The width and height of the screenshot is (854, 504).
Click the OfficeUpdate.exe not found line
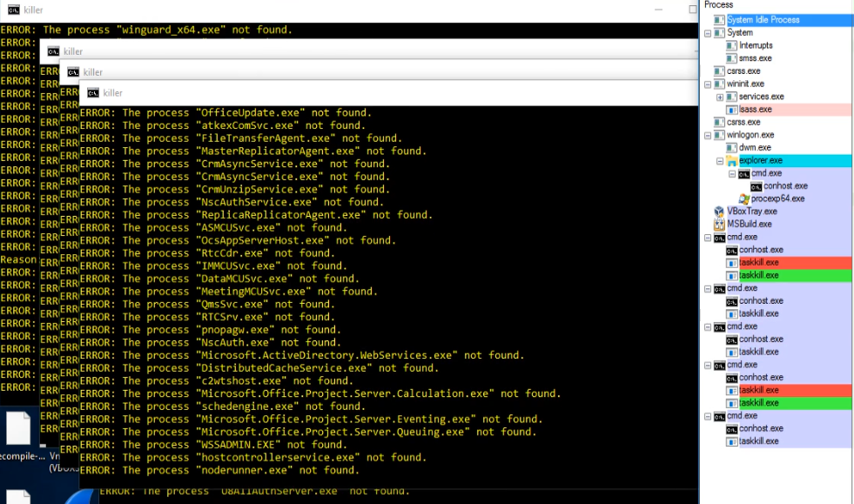coord(225,113)
